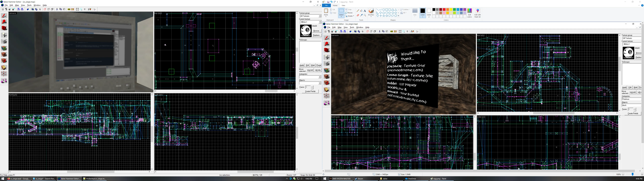Select the Magnifier tool in Paint

pos(365,15)
